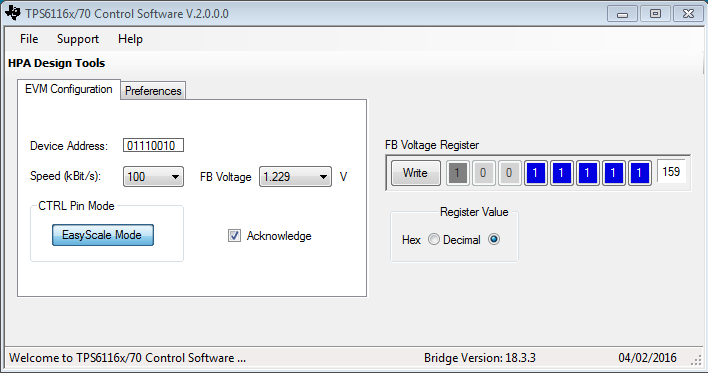Toggle the first gray bit button labeled 1
This screenshot has width=708, height=373.
[x=457, y=173]
